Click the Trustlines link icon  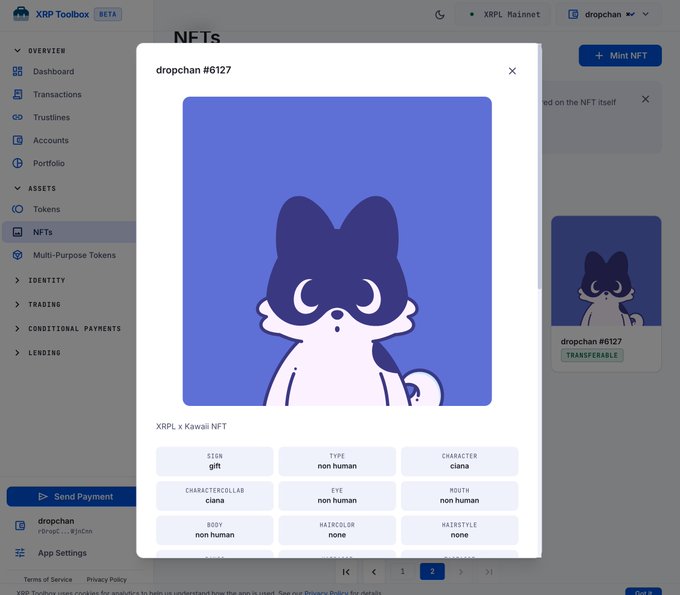[x=17, y=117]
